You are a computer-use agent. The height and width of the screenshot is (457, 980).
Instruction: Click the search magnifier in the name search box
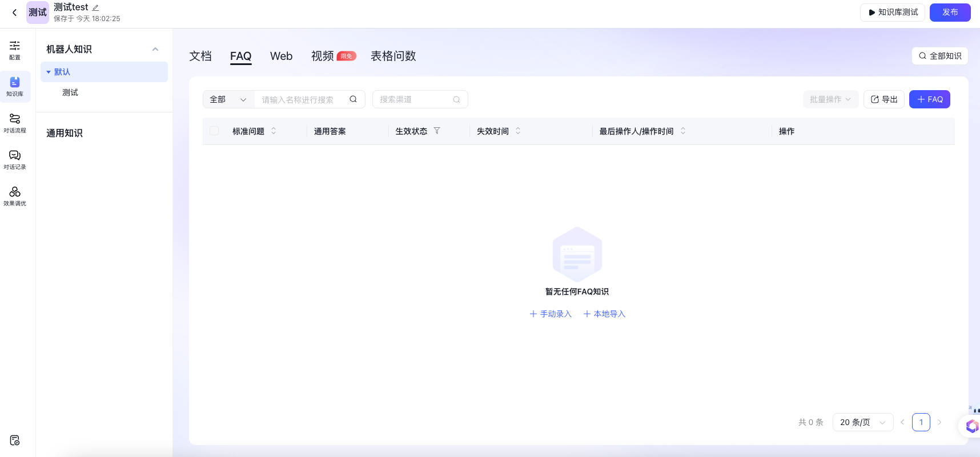point(354,99)
